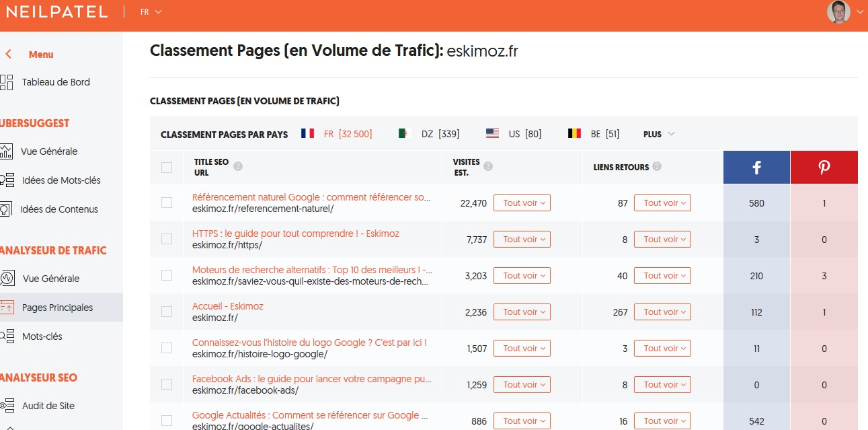Open visits Tout voir for Facebook Ads row
The height and width of the screenshot is (430, 868).
[x=522, y=385]
